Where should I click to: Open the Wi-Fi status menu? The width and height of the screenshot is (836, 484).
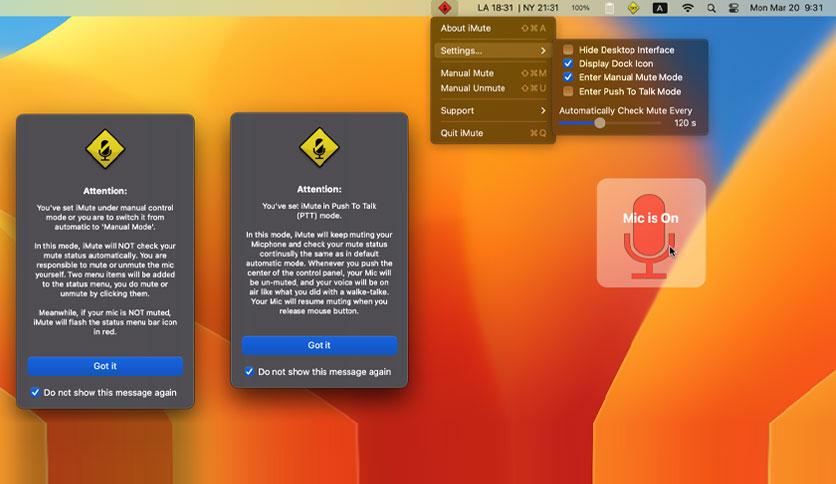pyautogui.click(x=688, y=8)
